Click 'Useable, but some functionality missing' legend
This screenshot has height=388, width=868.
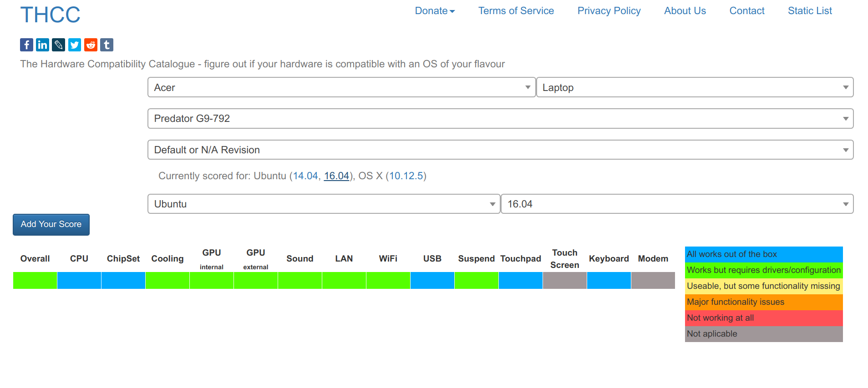point(764,286)
